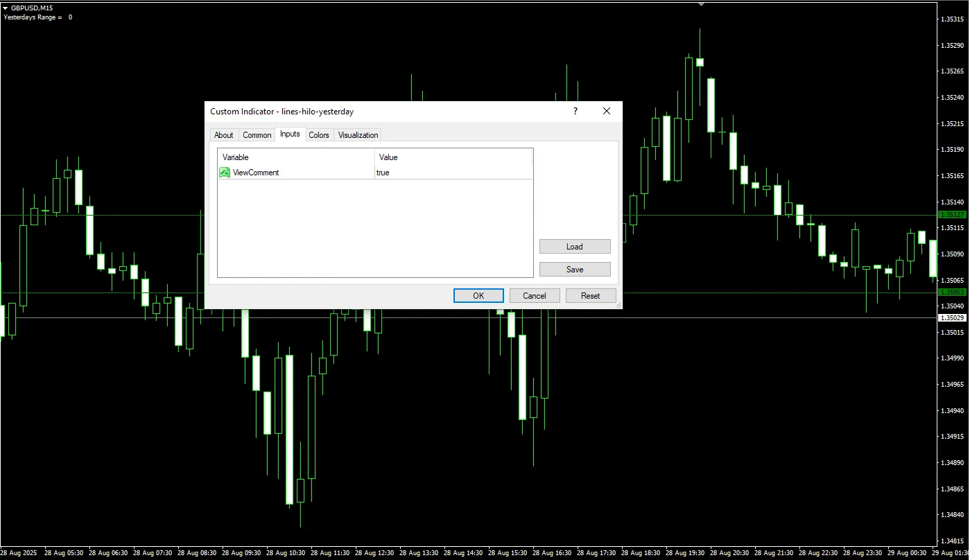Save the indicator input settings

pos(575,270)
